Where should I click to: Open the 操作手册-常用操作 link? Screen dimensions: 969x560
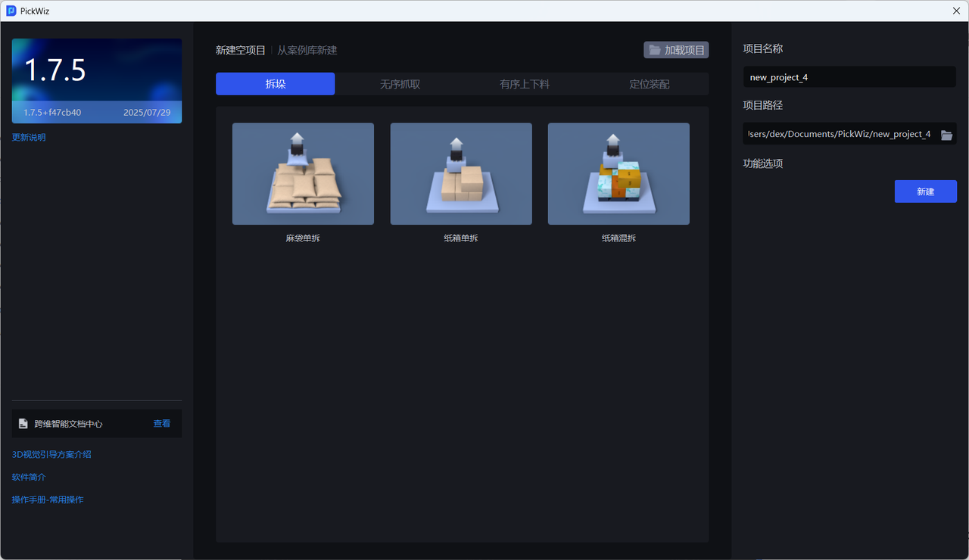pyautogui.click(x=48, y=500)
